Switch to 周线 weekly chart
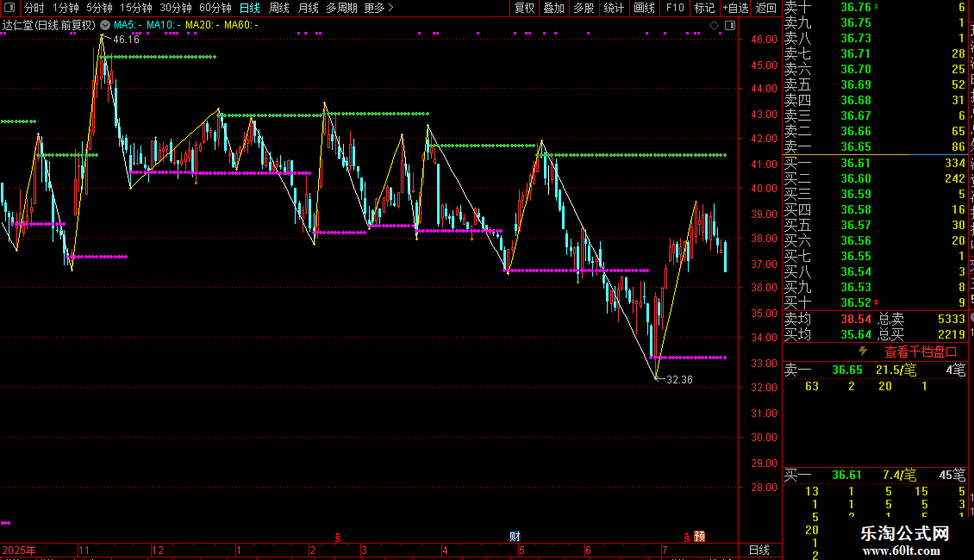Image resolution: width=974 pixels, height=560 pixels. pyautogui.click(x=279, y=8)
